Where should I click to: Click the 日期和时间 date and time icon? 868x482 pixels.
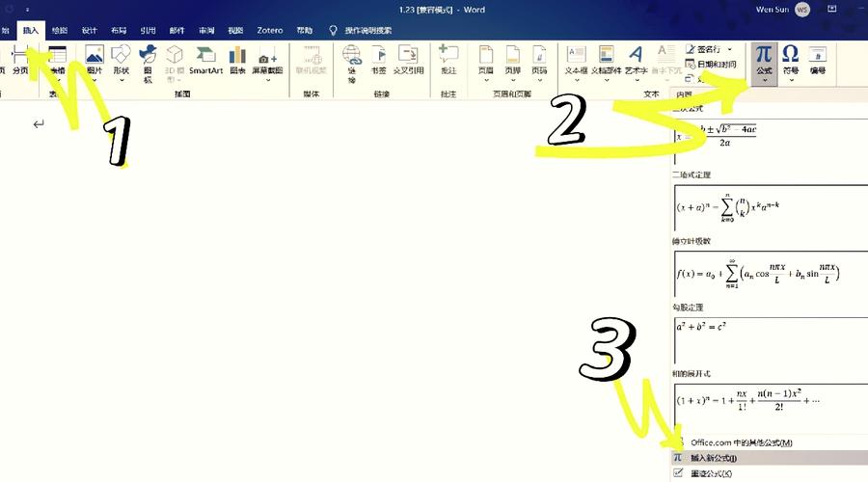tap(712, 64)
